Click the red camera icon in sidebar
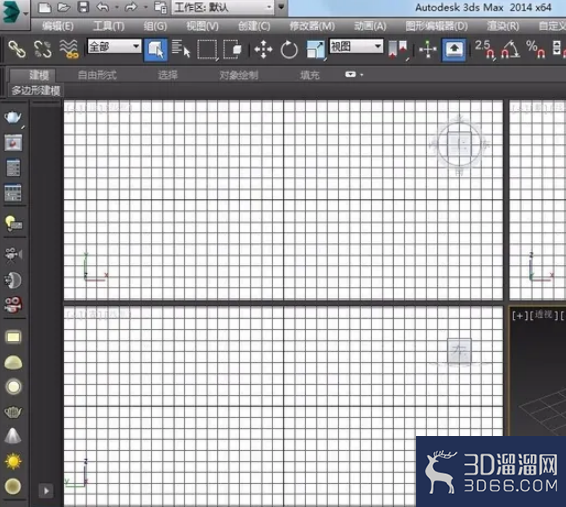 (x=13, y=305)
